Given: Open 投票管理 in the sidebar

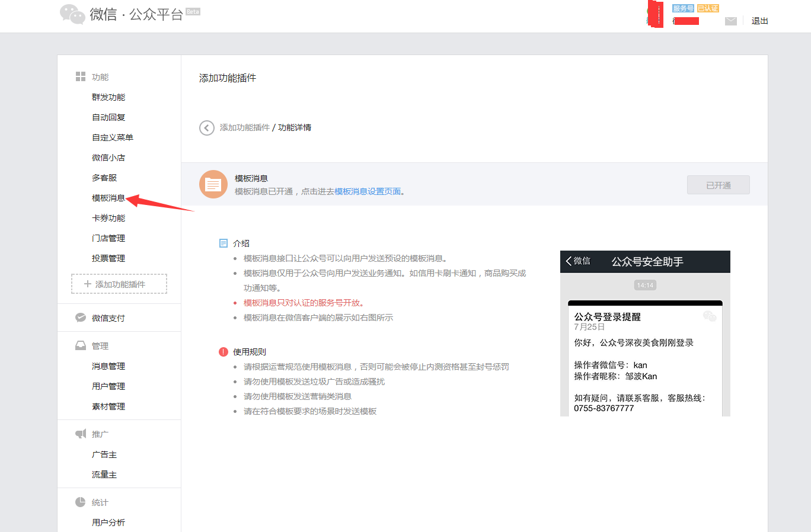Looking at the screenshot, I should [108, 258].
